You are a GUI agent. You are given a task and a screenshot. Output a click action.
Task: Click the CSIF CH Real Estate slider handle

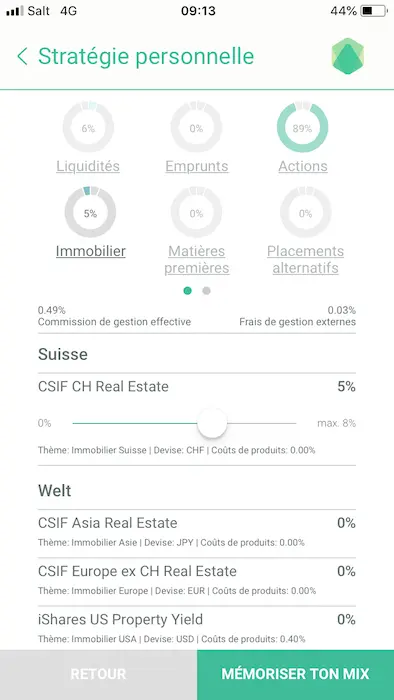pos(212,423)
